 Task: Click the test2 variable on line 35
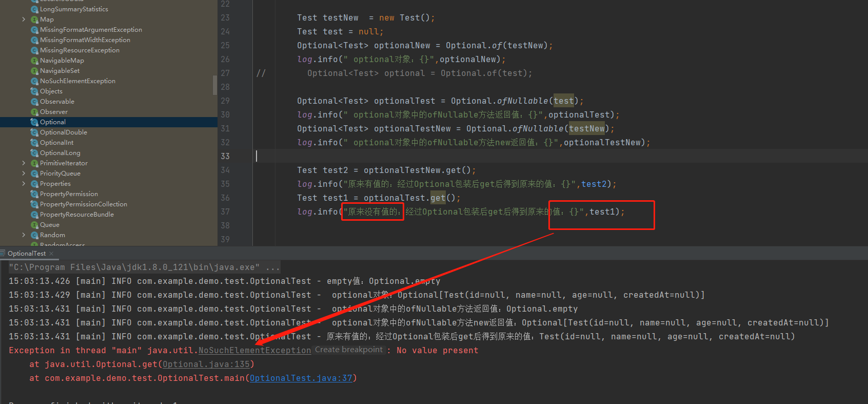594,184
